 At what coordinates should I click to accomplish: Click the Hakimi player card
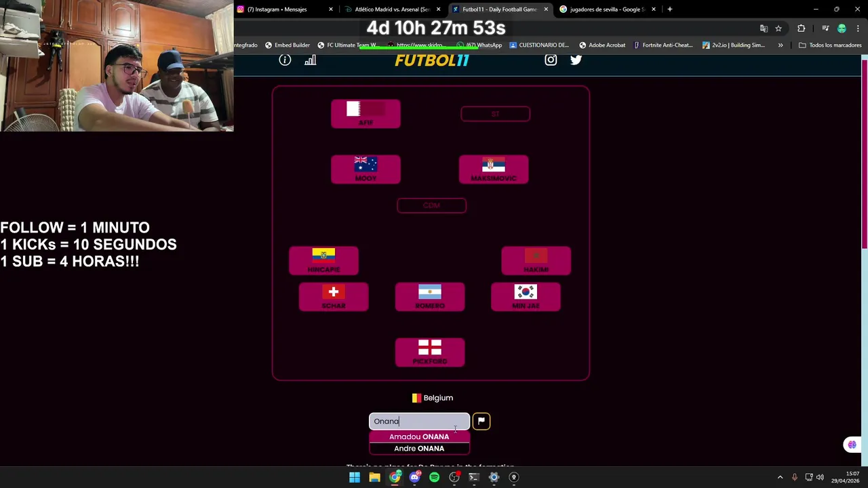[x=536, y=261]
